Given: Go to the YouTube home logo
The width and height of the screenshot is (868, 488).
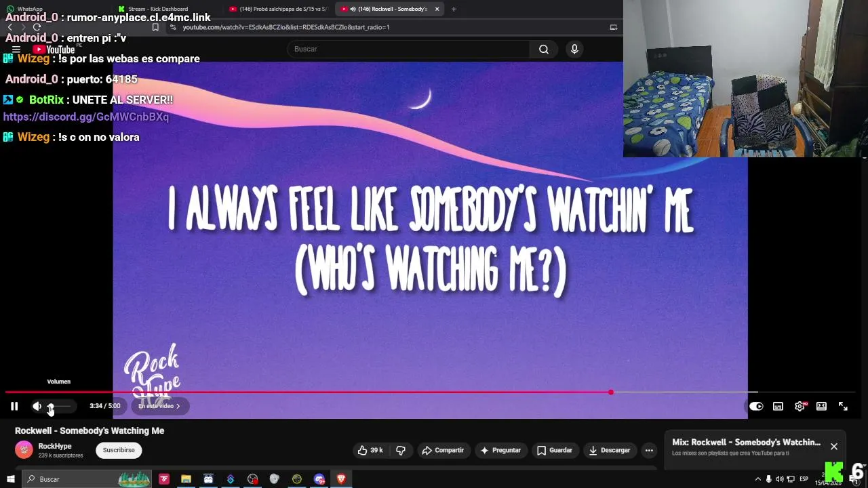Looking at the screenshot, I should [54, 49].
